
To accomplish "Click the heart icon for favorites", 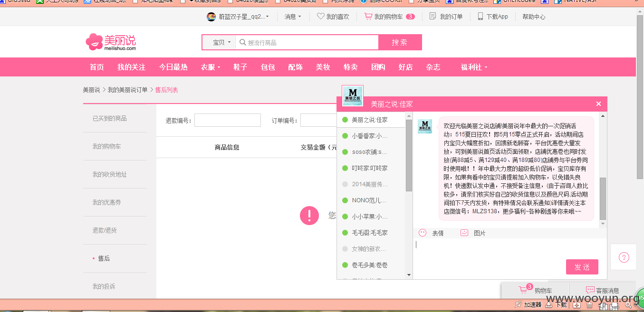I will [320, 16].
